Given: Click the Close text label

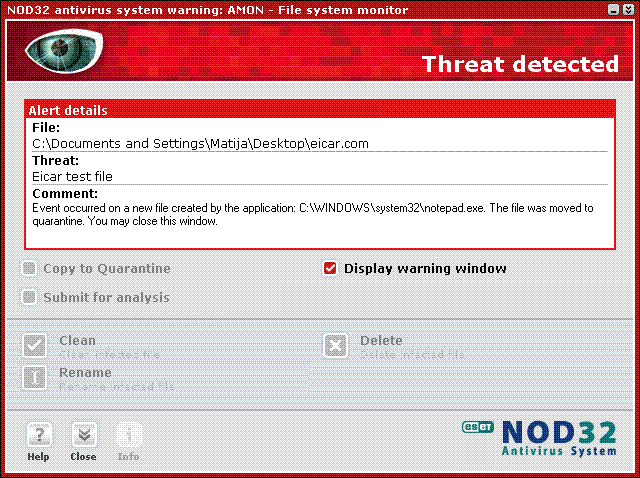Looking at the screenshot, I should pyautogui.click(x=83, y=456).
